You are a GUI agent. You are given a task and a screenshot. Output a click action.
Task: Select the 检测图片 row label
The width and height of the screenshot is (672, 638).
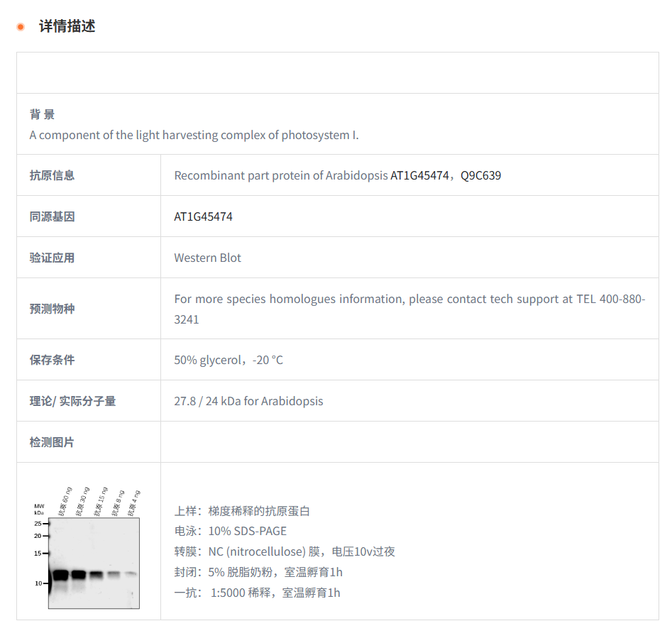click(51, 441)
